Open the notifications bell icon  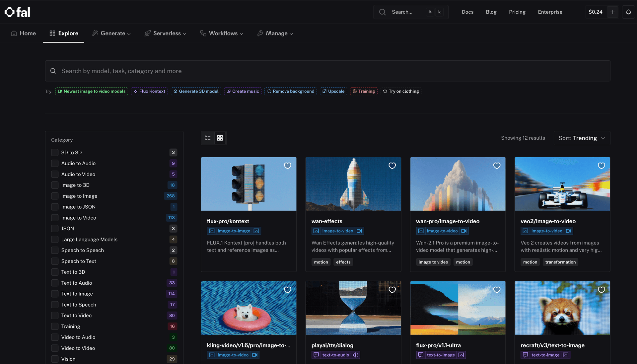[x=628, y=12]
